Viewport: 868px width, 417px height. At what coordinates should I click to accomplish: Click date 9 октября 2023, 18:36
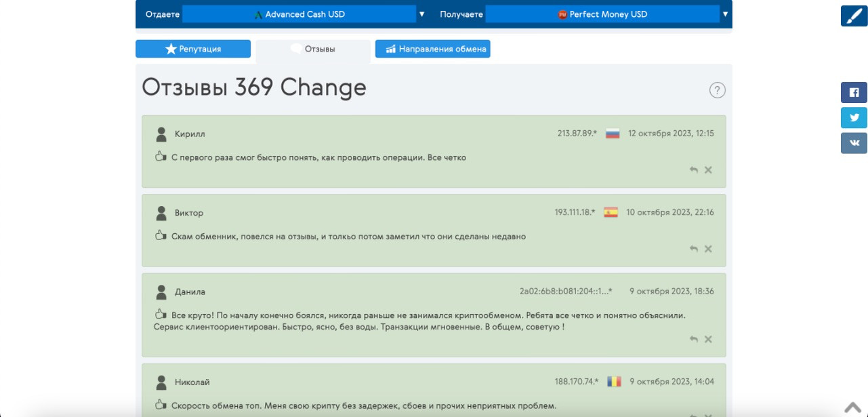click(x=671, y=292)
